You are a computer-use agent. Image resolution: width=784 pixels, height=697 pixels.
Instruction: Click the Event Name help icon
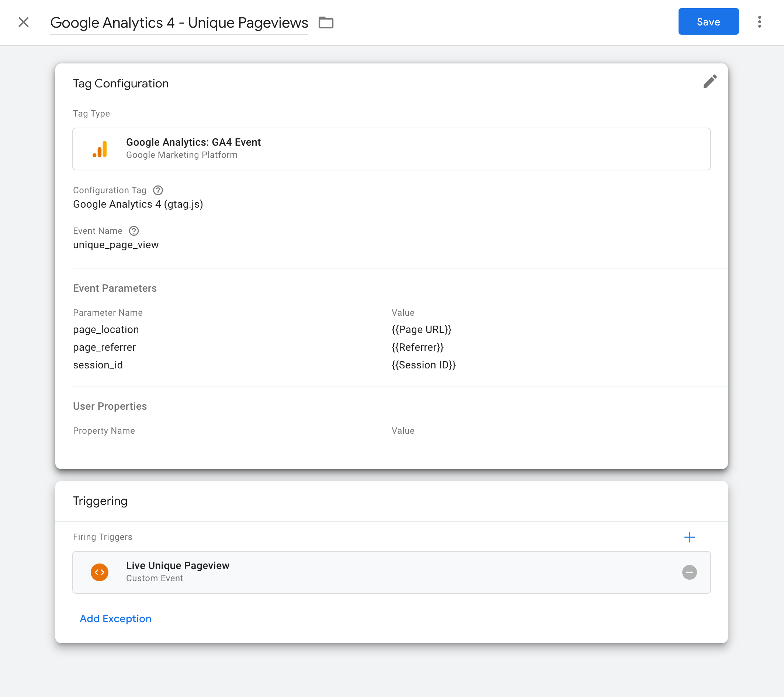coord(133,231)
